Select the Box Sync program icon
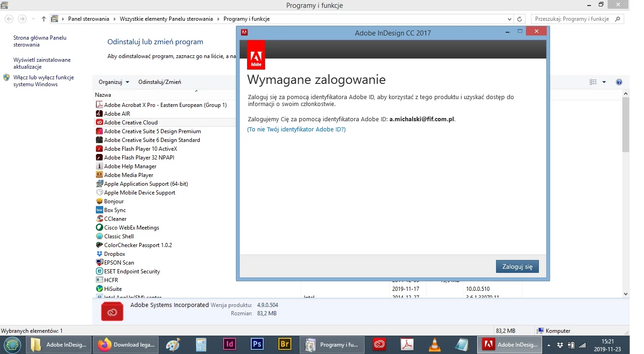 [99, 210]
